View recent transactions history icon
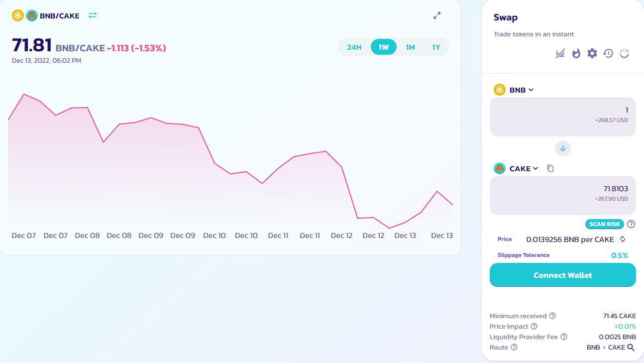Screen dimensions: 644x363 (x=608, y=53)
